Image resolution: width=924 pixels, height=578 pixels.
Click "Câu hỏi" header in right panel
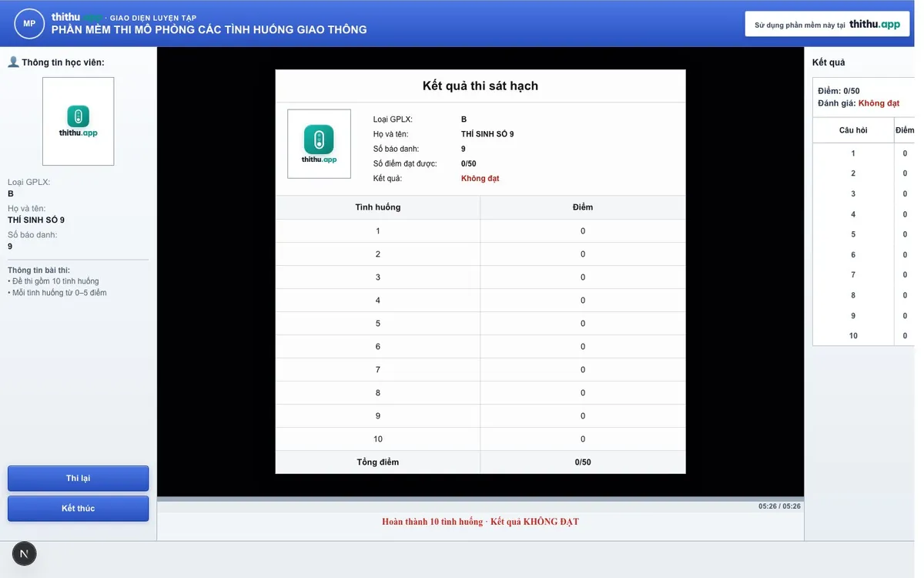(853, 130)
